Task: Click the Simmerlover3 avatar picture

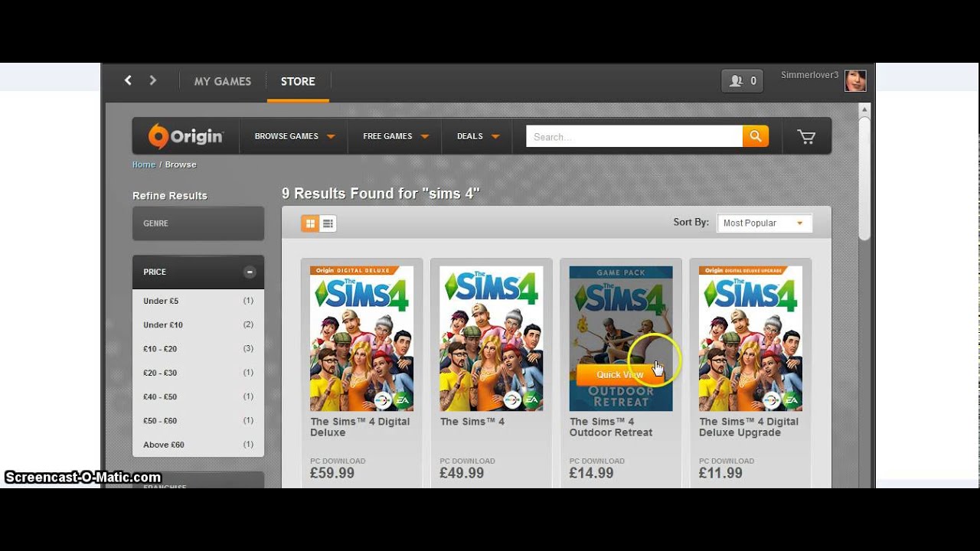Action: coord(855,81)
